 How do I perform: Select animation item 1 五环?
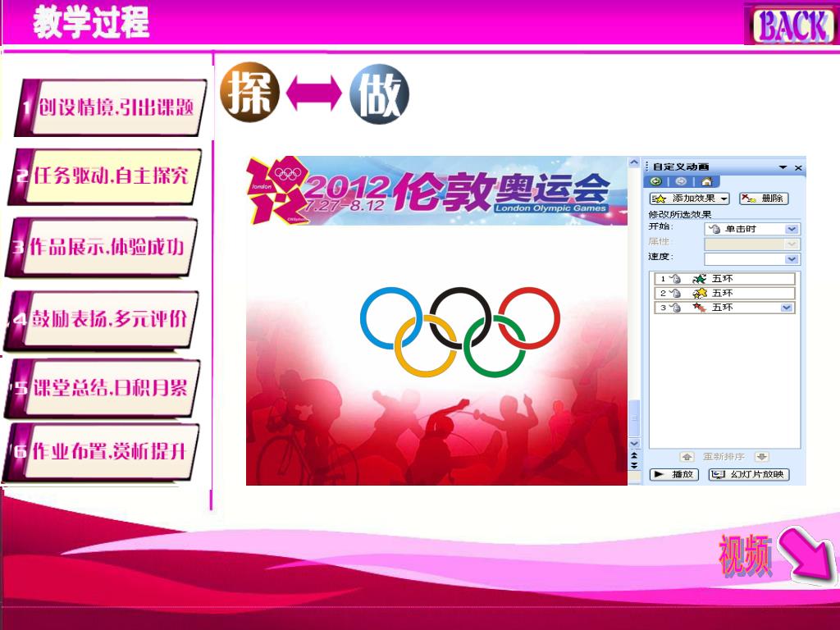pos(724,279)
